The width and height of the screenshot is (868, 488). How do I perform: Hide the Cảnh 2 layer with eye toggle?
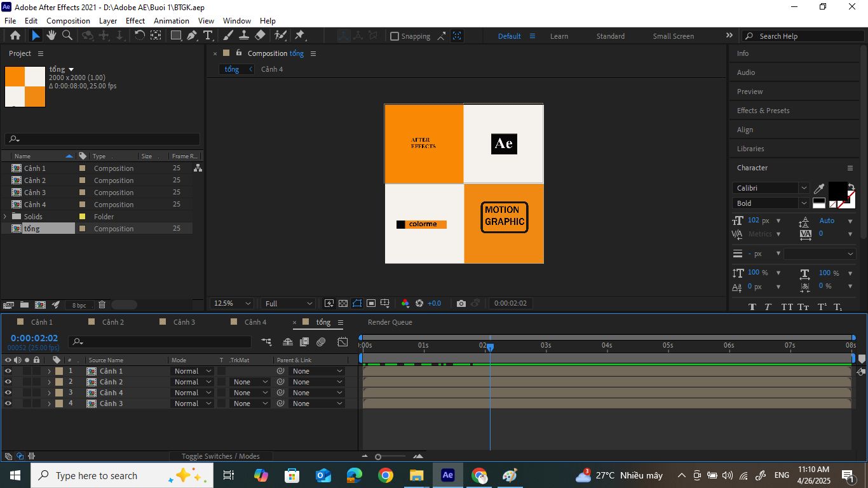coord(8,382)
